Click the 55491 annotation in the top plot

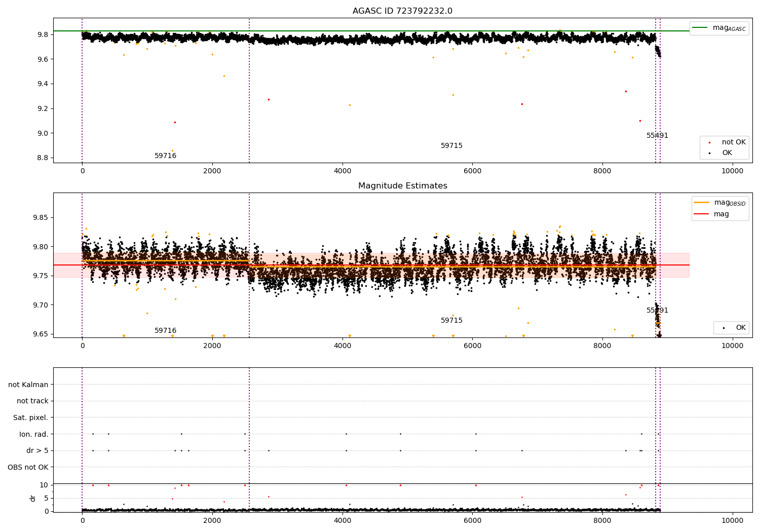(x=657, y=136)
